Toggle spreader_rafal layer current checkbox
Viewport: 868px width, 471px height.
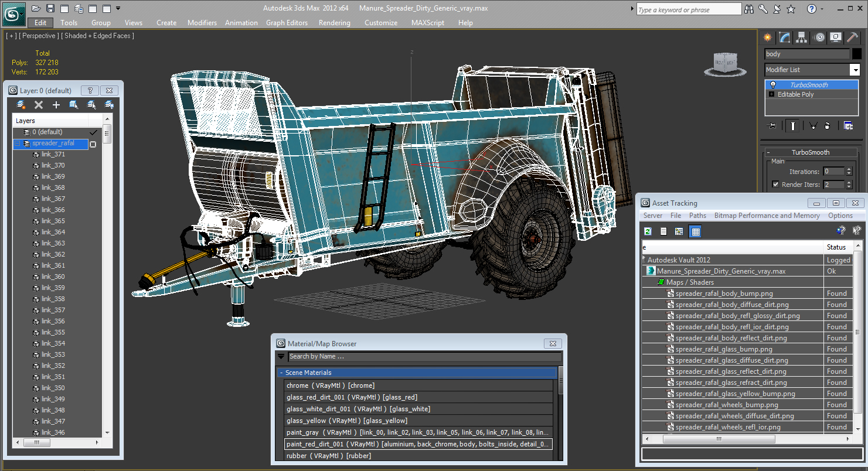pyautogui.click(x=93, y=144)
